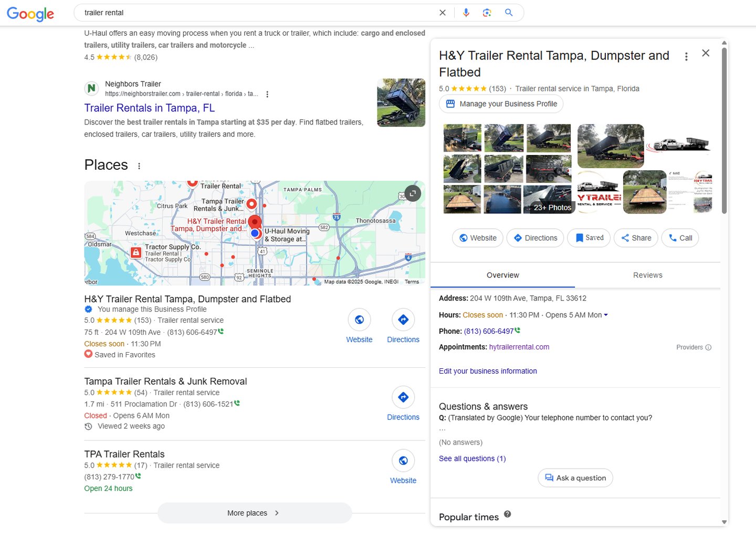
Task: Open more options in the business panel
Action: click(x=686, y=56)
